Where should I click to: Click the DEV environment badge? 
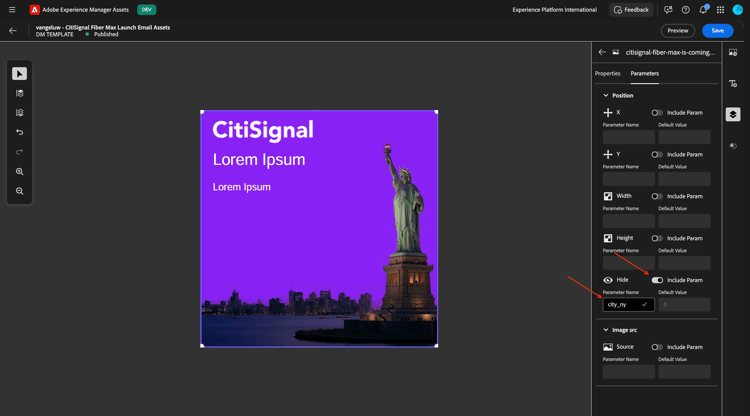point(146,10)
